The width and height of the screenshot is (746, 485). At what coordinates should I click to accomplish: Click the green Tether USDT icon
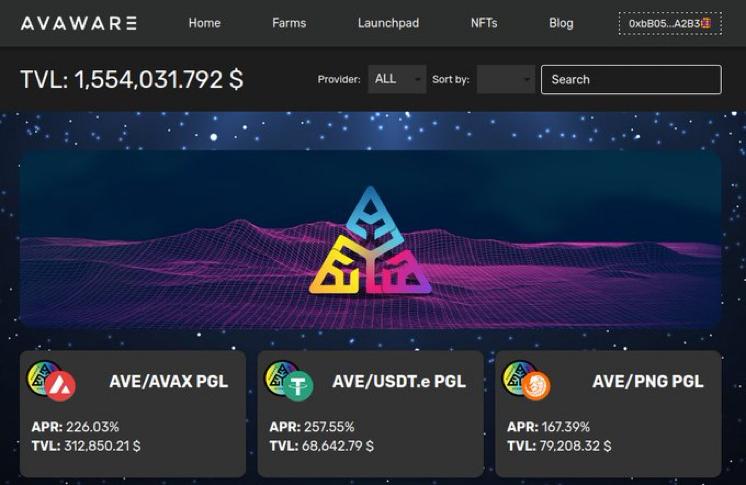(298, 386)
